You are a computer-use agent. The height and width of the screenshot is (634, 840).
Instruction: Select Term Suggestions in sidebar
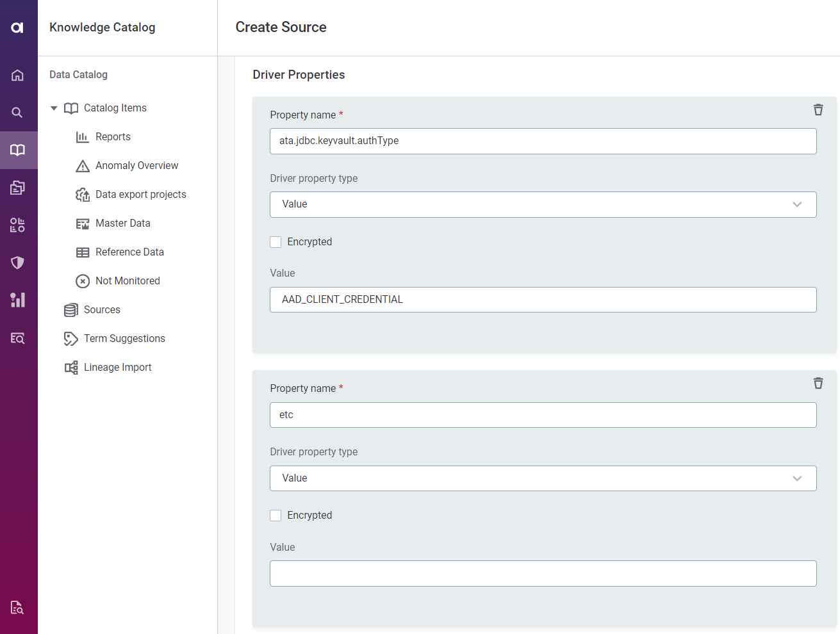124,339
